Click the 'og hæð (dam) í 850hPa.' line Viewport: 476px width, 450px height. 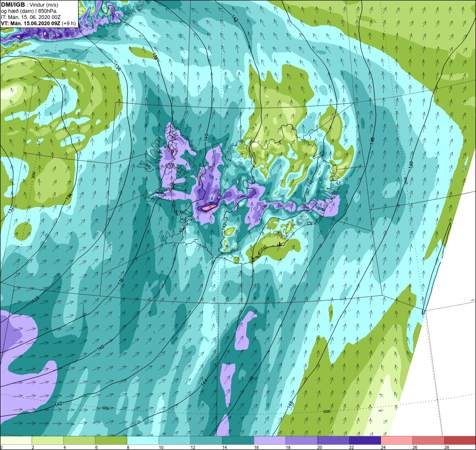30,11
